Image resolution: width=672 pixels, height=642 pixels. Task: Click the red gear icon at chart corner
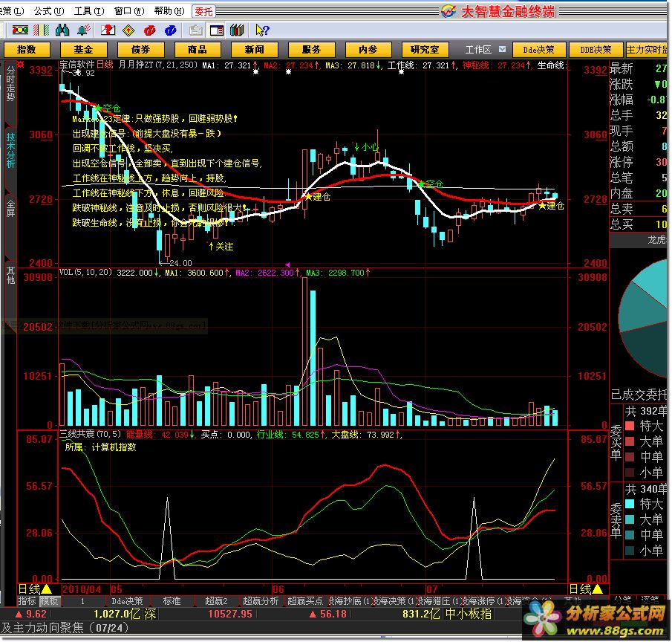click(x=20, y=65)
